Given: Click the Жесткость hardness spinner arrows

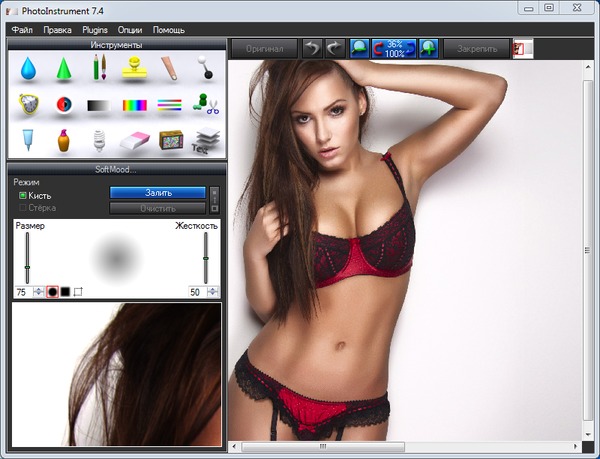Looking at the screenshot, I should point(214,291).
